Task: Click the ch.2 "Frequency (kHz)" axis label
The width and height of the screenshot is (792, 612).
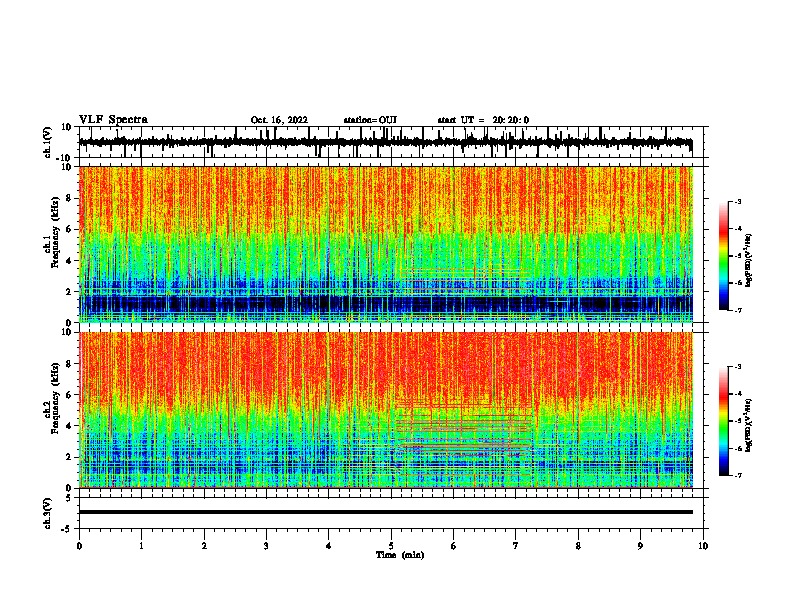Action: (x=56, y=398)
